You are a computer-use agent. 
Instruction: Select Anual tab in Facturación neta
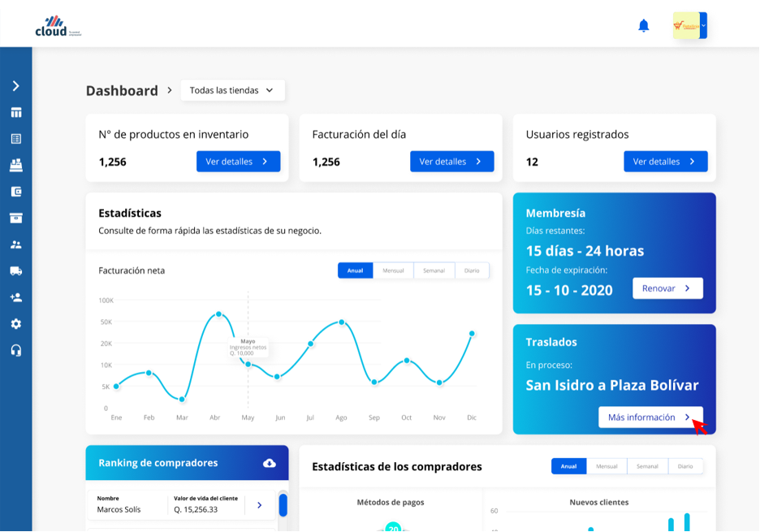[x=356, y=270]
